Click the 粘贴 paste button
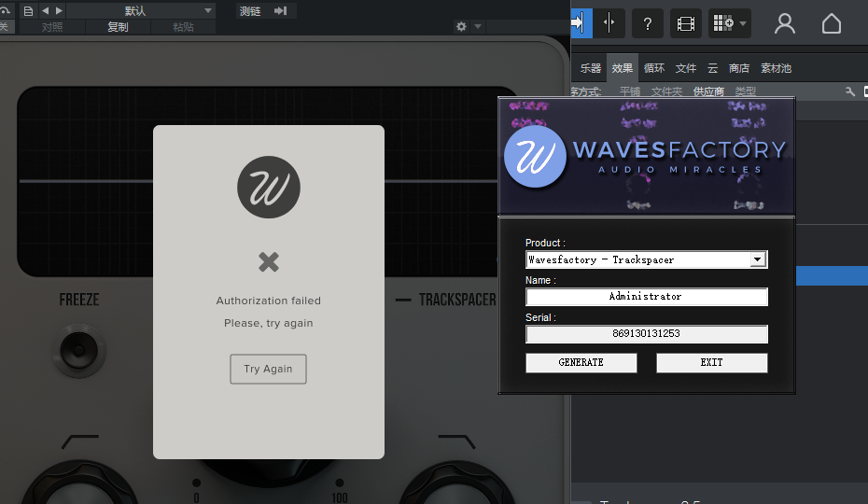This screenshot has width=868, height=504. pyautogui.click(x=183, y=26)
